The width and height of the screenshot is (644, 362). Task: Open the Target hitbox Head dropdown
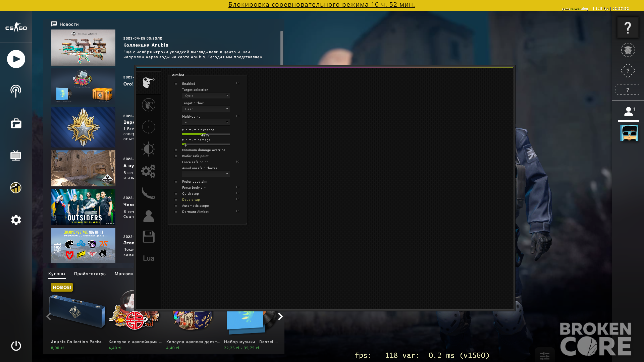(206, 109)
